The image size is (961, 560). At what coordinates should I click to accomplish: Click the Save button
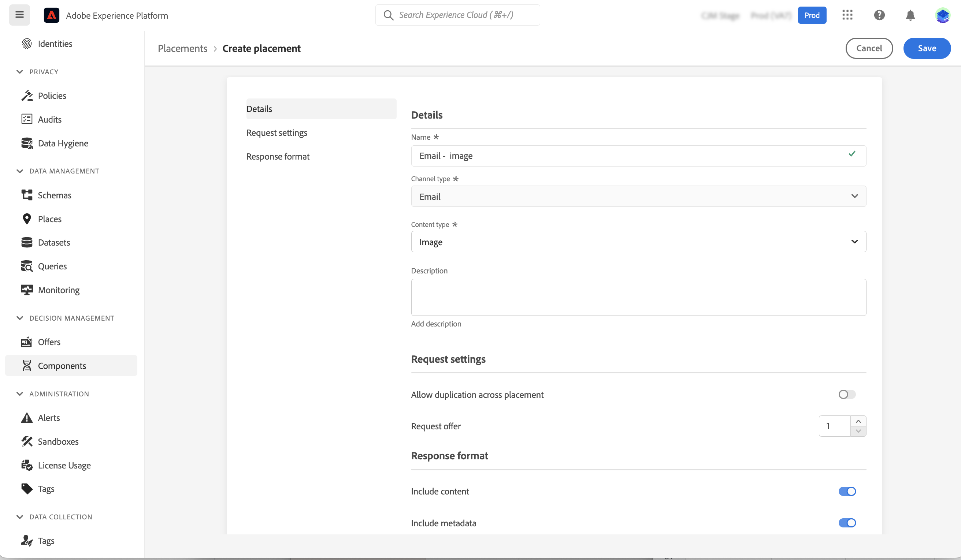coord(926,48)
